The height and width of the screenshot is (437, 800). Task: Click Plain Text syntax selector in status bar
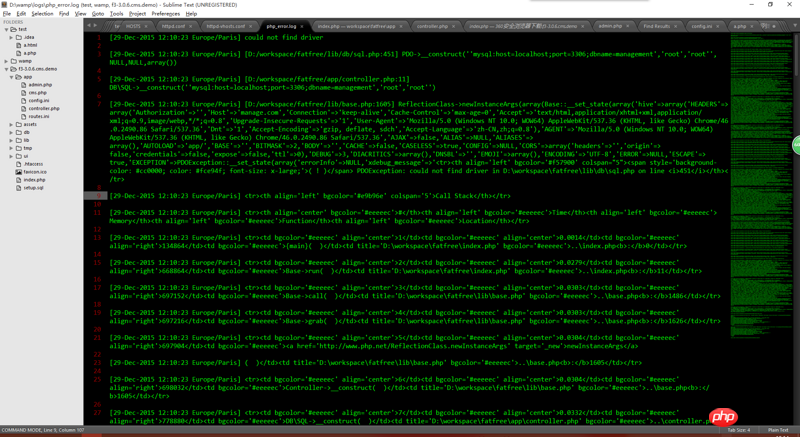pos(778,430)
